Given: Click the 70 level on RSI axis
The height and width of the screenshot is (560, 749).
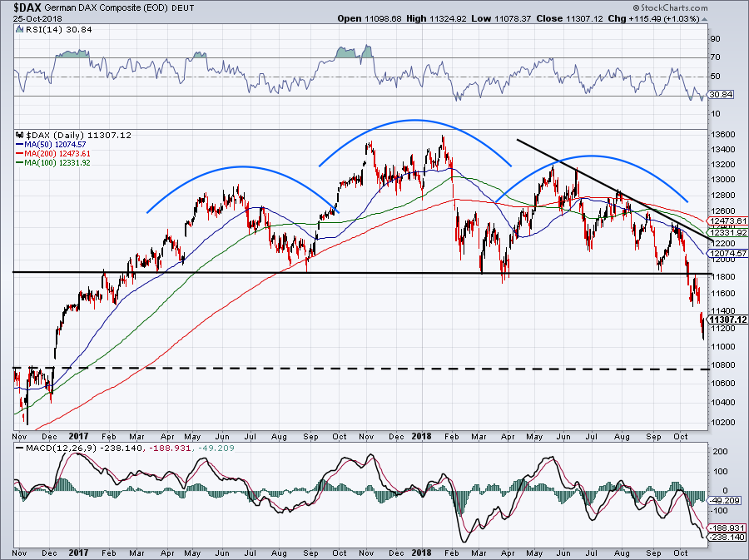Looking at the screenshot, I should [715, 57].
